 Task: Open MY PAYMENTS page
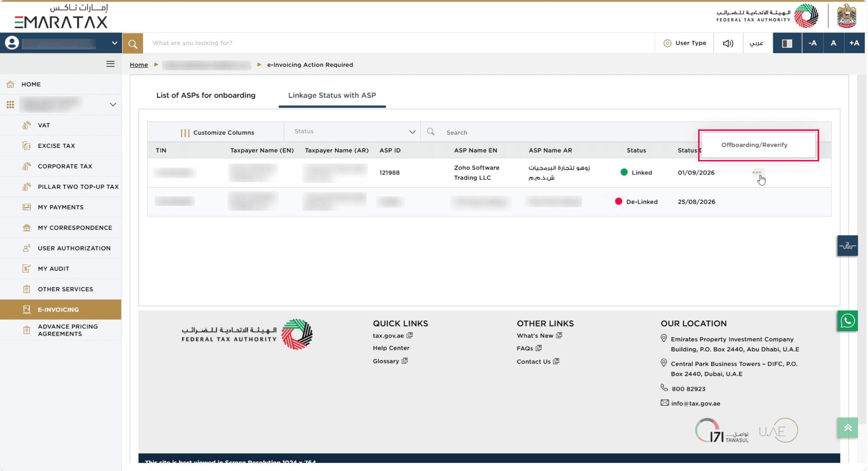coord(61,207)
